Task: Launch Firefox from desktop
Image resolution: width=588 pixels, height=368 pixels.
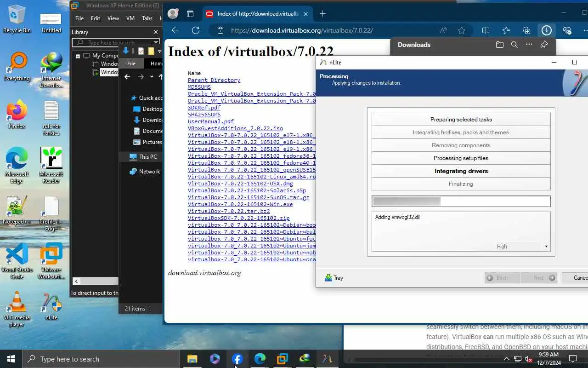Action: point(17,115)
